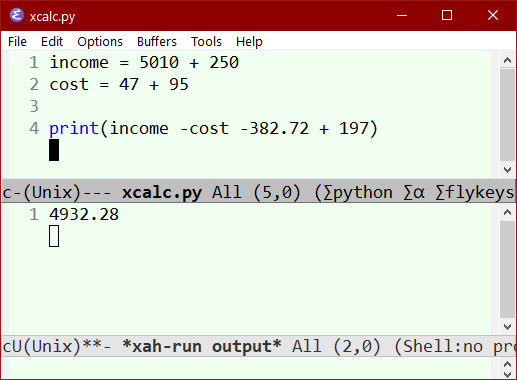Click Σα mode indicator in mode line

[414, 193]
